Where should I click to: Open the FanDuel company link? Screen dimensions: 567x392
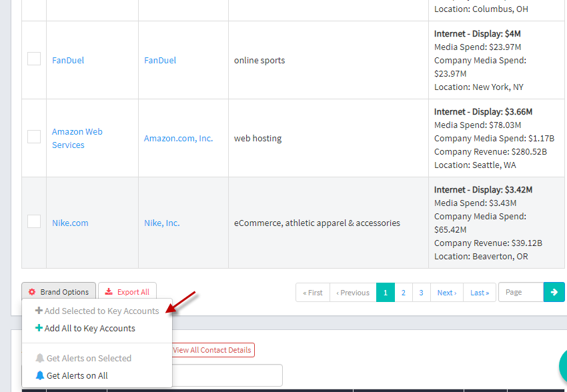[x=160, y=61]
